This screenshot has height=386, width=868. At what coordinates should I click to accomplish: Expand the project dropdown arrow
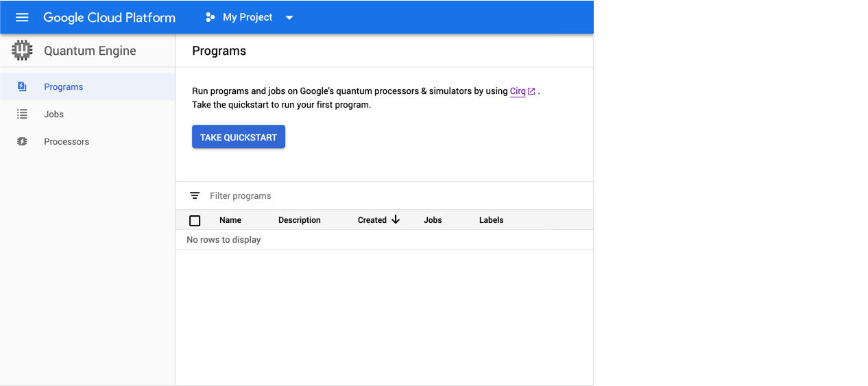pyautogui.click(x=289, y=18)
